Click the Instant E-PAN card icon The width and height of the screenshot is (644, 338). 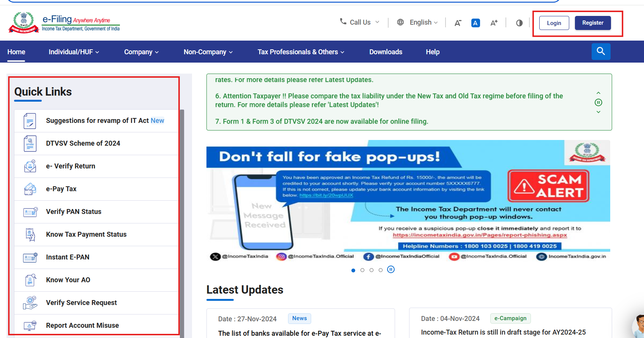point(30,257)
